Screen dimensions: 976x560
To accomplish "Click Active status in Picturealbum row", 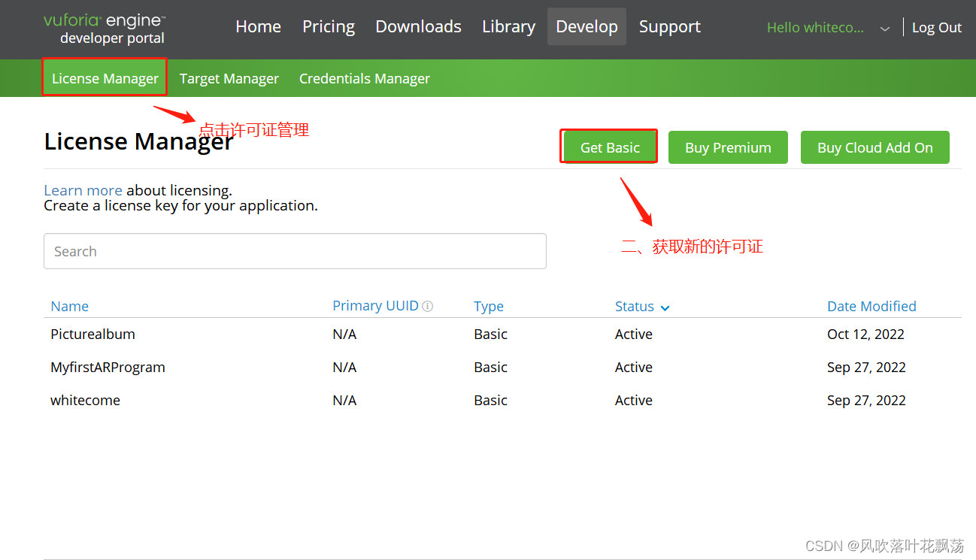I will 634,334.
